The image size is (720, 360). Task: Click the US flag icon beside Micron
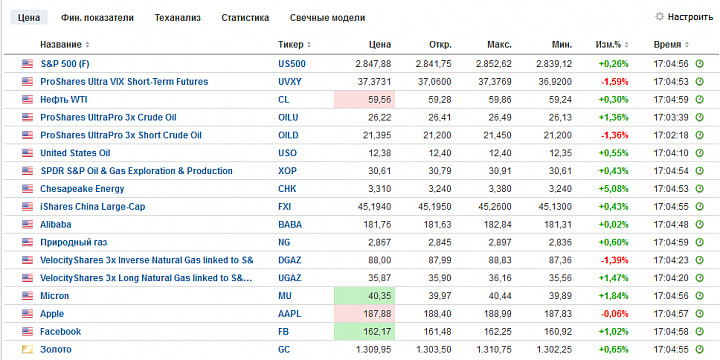point(27,296)
